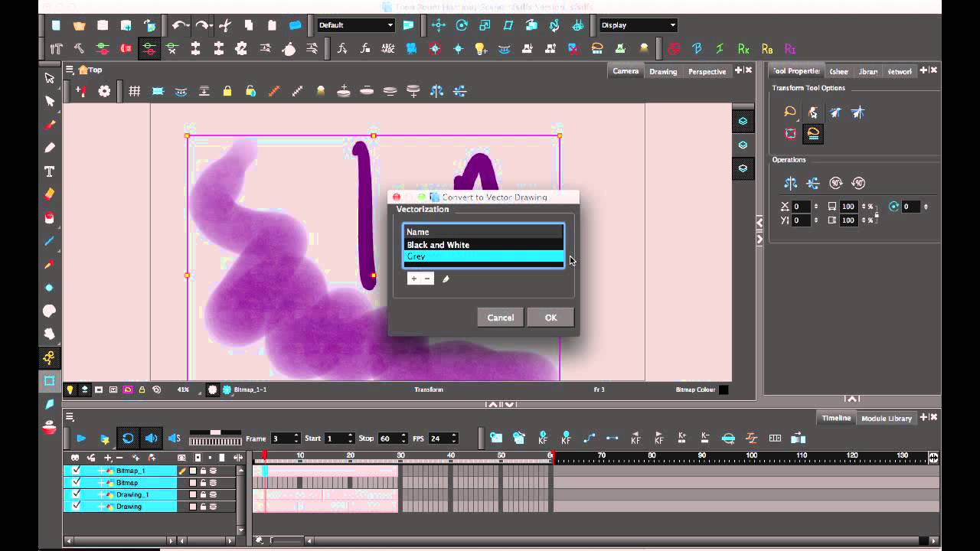980x551 pixels.
Task: Toggle the Bitmap layer checkbox
Action: point(76,482)
